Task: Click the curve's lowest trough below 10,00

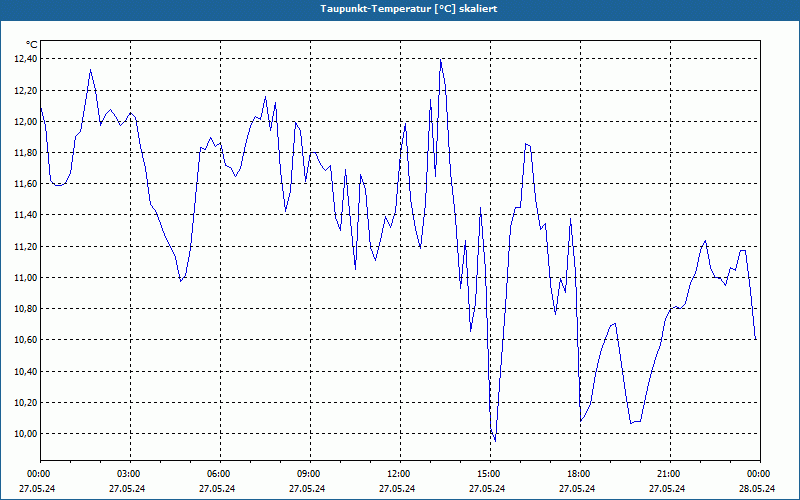Action: click(495, 441)
